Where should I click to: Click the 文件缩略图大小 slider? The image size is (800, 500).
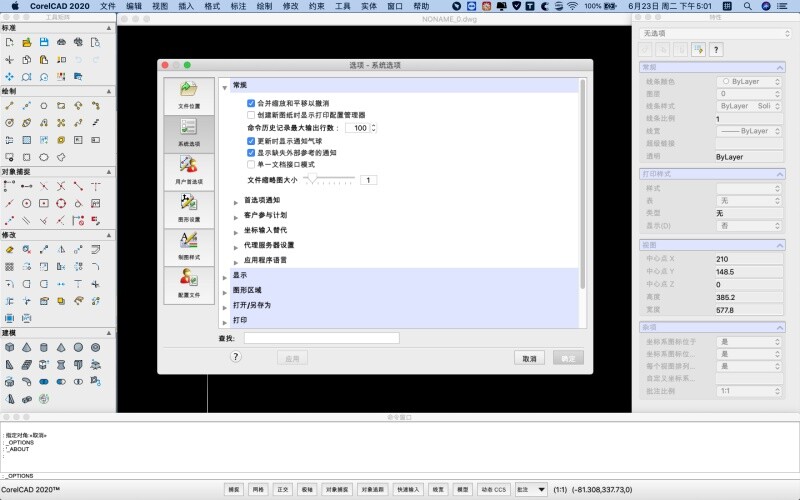click(329, 179)
